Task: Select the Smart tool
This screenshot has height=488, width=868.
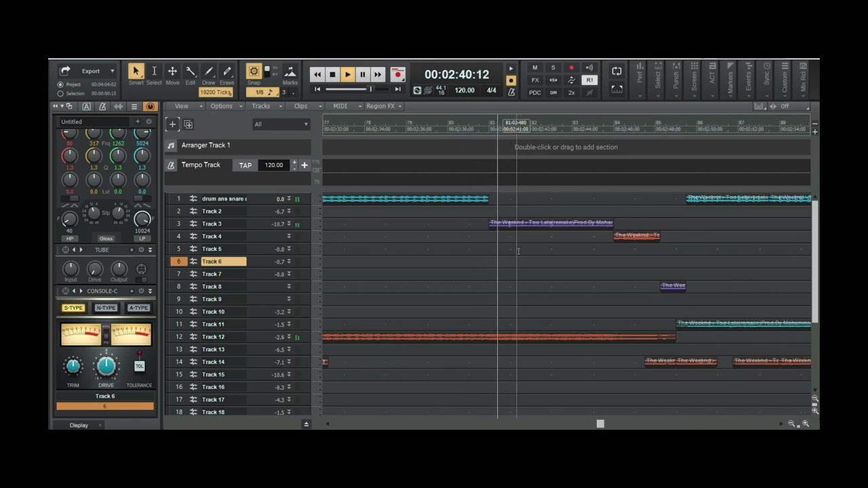Action: point(136,71)
